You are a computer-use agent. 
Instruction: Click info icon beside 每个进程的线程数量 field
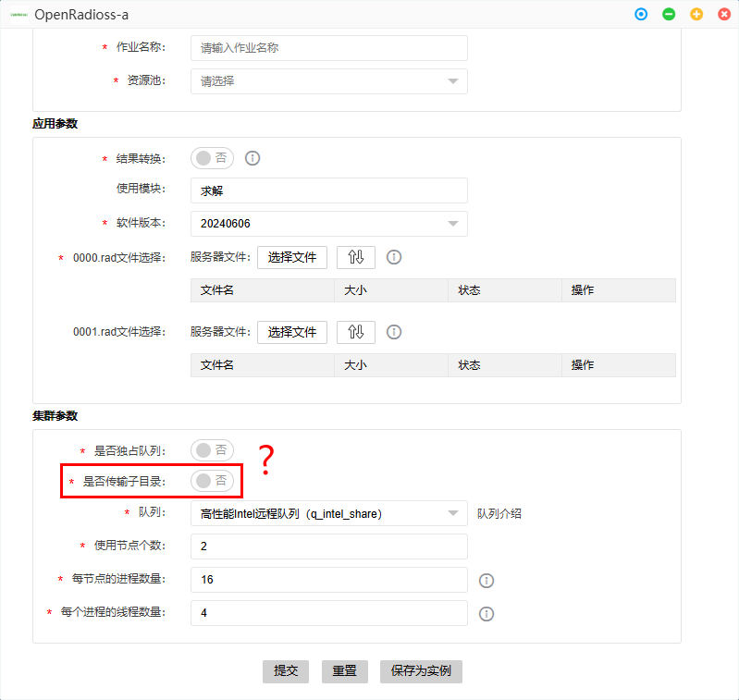[487, 614]
